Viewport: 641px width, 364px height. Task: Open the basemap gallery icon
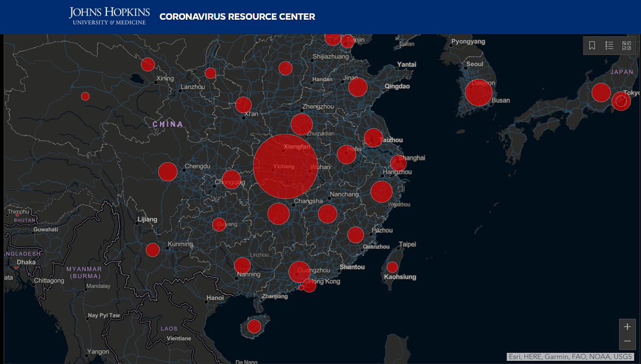pos(627,46)
